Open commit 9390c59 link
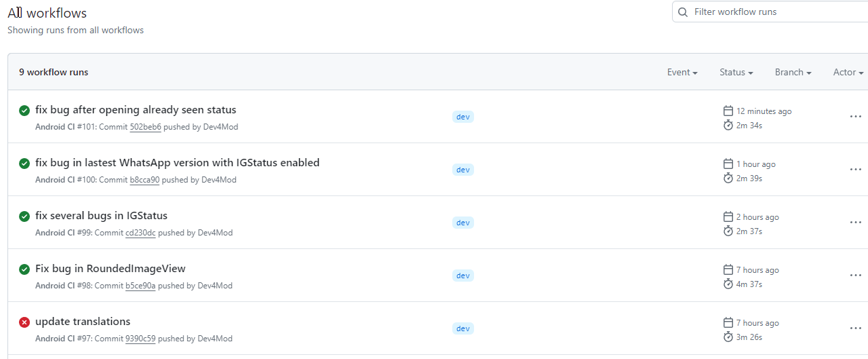 coord(140,339)
